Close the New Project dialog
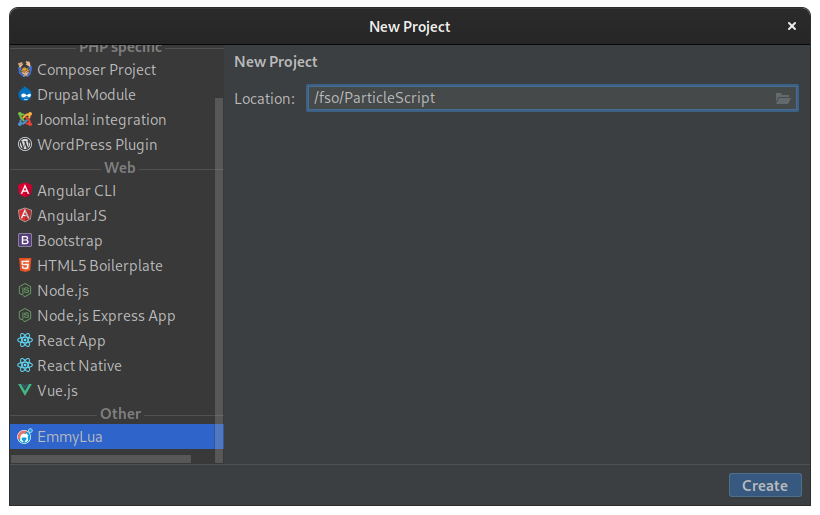820x515 pixels. point(792,26)
